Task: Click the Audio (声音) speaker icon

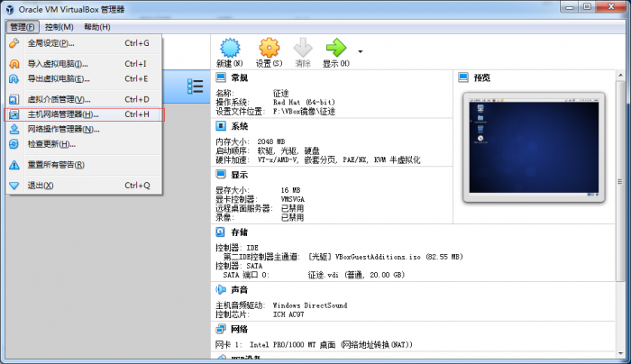Action: point(221,289)
